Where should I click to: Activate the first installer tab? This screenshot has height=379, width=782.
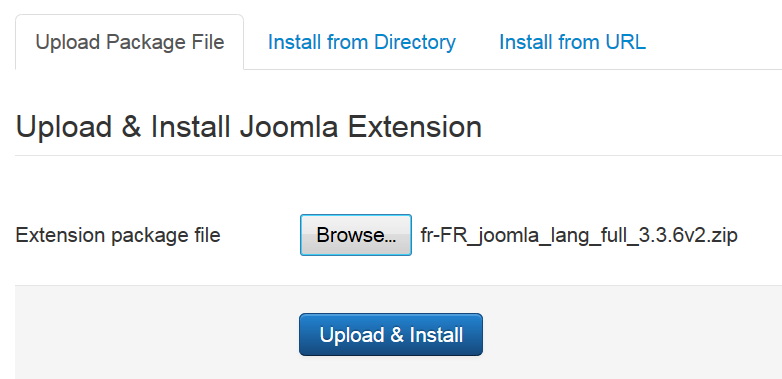130,42
